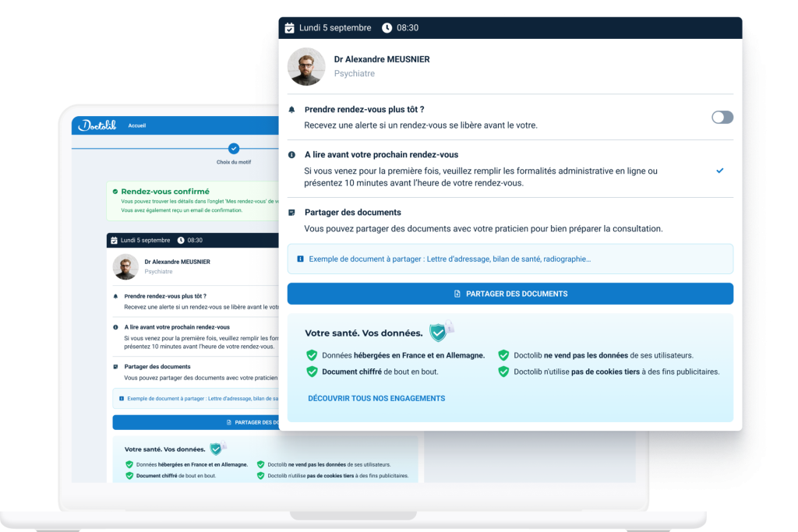
Task: Click the clock icon next to 08:30
Action: (387, 28)
